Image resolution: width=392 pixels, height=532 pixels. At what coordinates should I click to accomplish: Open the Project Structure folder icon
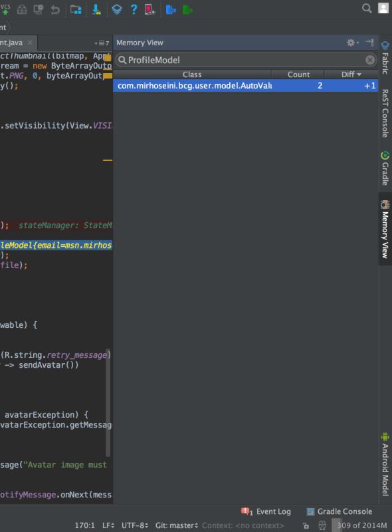click(76, 9)
